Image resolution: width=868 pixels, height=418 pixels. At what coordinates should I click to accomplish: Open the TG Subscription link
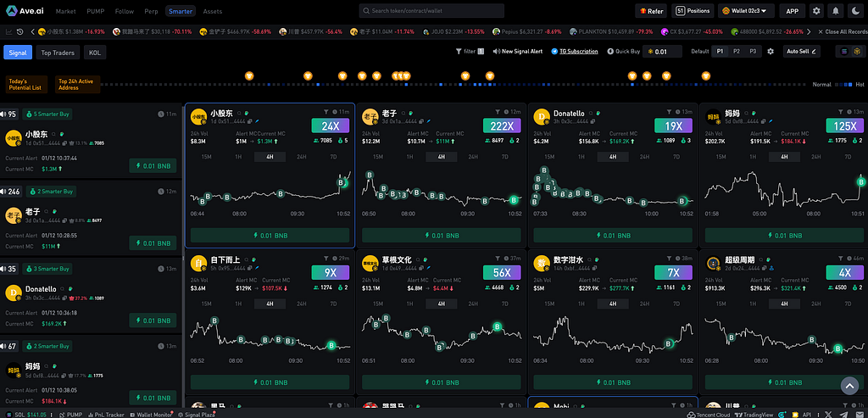click(x=575, y=52)
